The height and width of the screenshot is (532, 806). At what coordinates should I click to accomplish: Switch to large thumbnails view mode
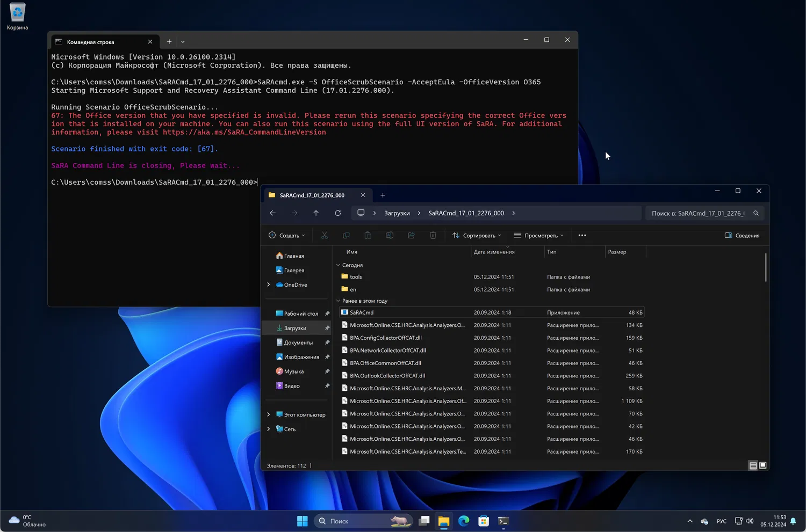[762, 465]
